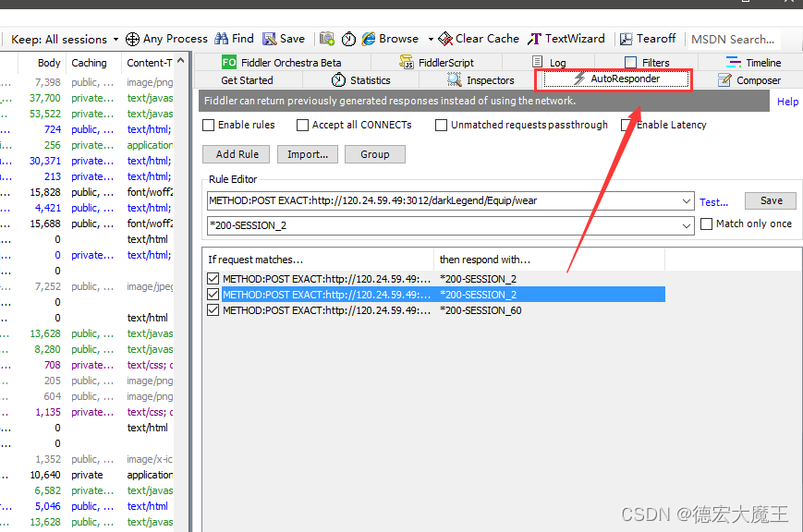Click the then respond with column header
Image resolution: width=803 pixels, height=532 pixels.
550,260
